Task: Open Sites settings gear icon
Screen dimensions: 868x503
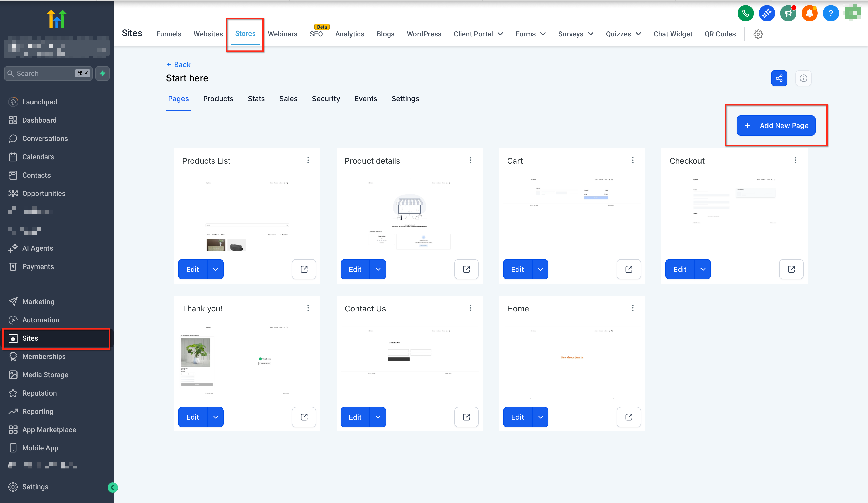Action: click(x=758, y=34)
